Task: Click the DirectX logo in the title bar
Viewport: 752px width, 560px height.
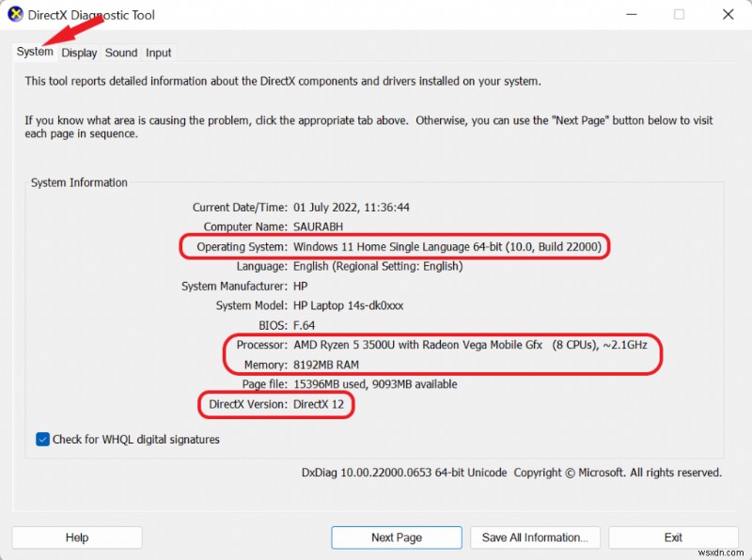Action: pyautogui.click(x=17, y=14)
